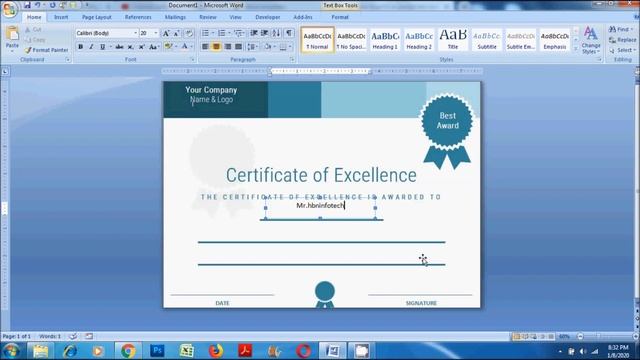
Task: Switch to the References tab
Action: coord(138,17)
